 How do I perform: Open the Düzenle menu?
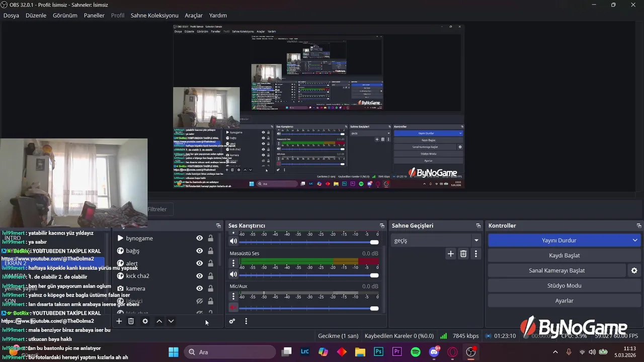pos(36,16)
